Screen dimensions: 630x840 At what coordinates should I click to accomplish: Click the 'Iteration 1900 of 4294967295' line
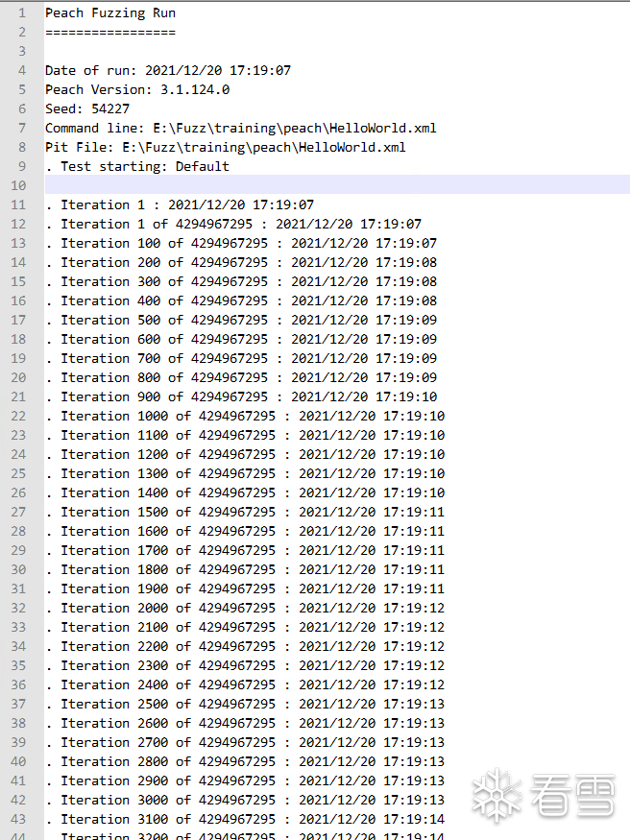(245, 588)
